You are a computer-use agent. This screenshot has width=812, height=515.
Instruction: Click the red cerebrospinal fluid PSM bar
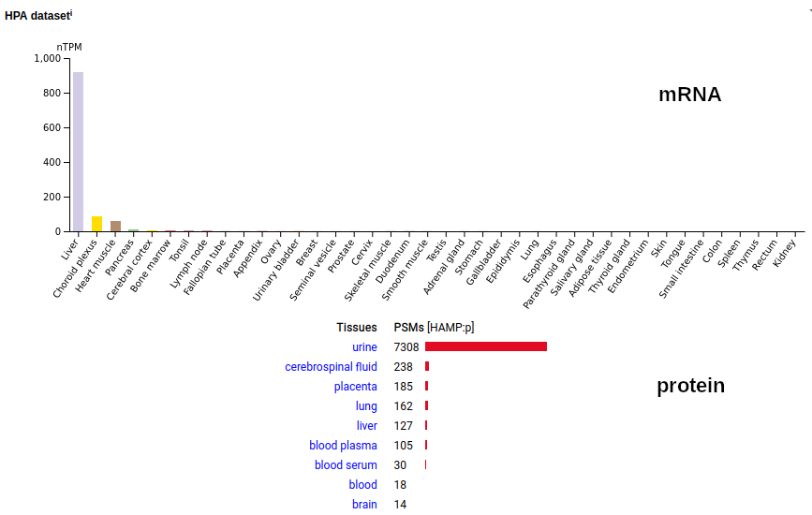tap(427, 366)
